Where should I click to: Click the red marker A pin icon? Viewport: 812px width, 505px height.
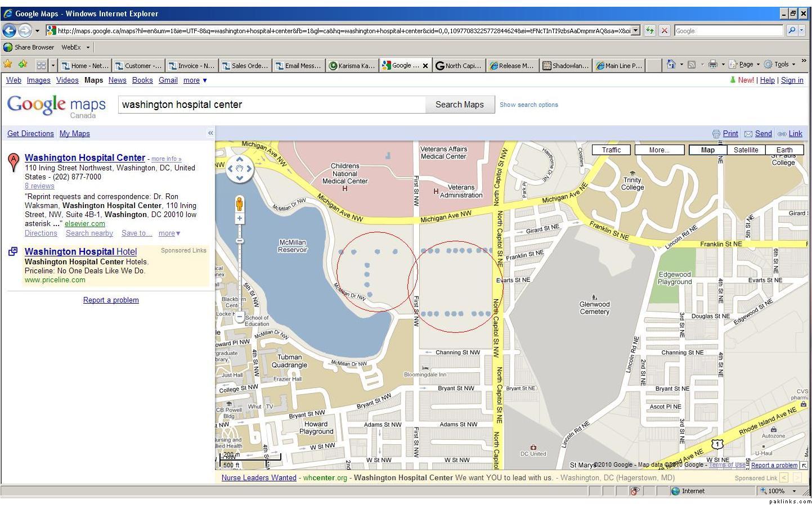click(13, 163)
